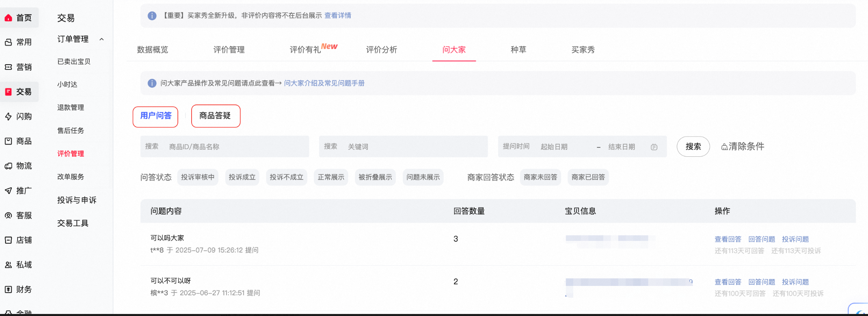Click the 推广 promotion icon
The image size is (868, 316).
pyautogui.click(x=8, y=190)
